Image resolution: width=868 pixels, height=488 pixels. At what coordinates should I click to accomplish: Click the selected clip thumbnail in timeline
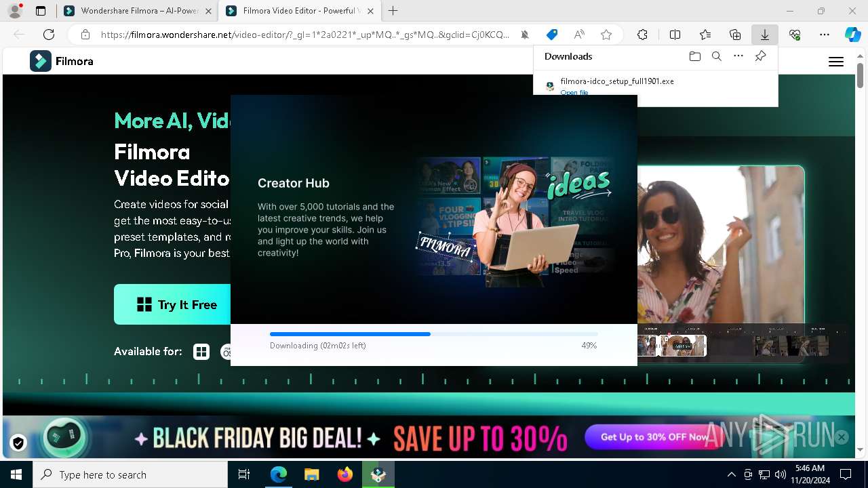(x=683, y=346)
